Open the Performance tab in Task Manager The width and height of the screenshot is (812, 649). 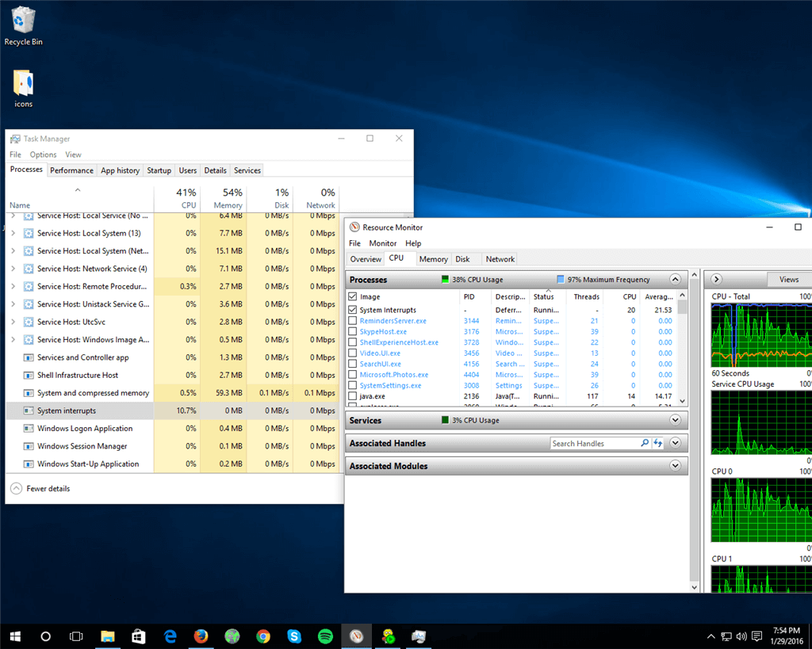[71, 170]
